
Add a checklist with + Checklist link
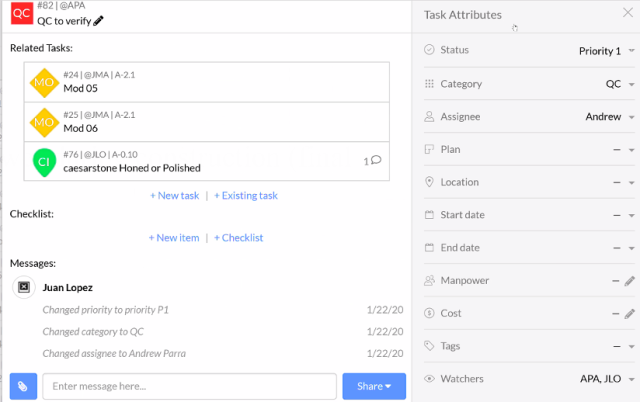tap(238, 238)
